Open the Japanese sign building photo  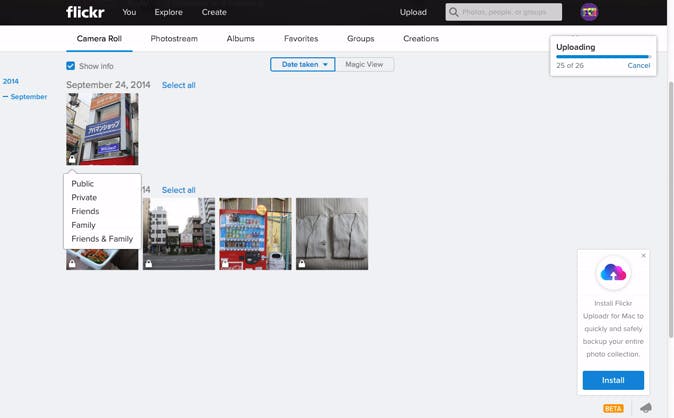click(102, 129)
